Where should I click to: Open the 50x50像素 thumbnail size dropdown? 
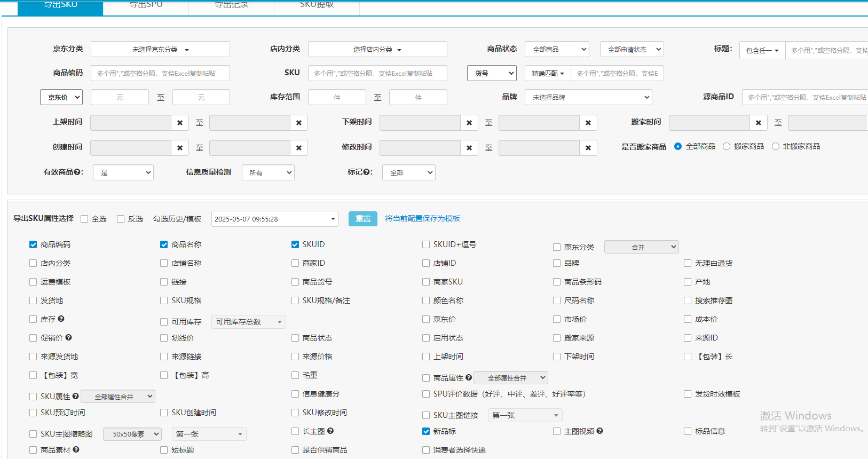tap(132, 434)
